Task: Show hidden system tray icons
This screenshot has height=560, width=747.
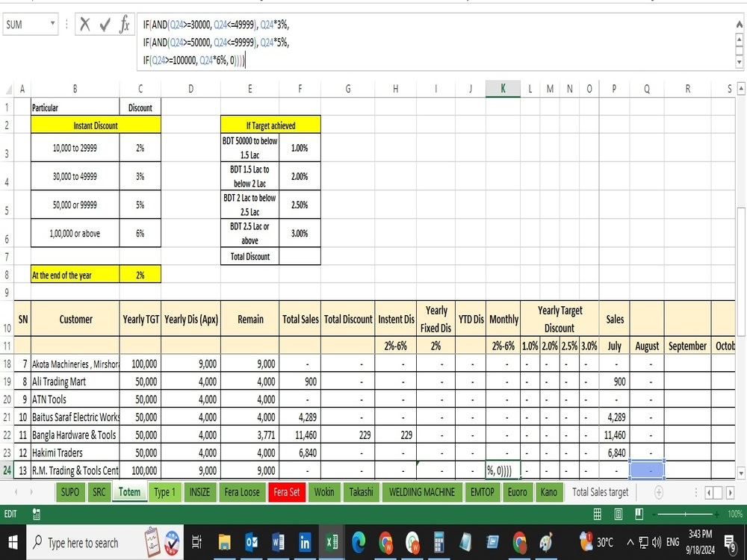Action: tap(630, 542)
